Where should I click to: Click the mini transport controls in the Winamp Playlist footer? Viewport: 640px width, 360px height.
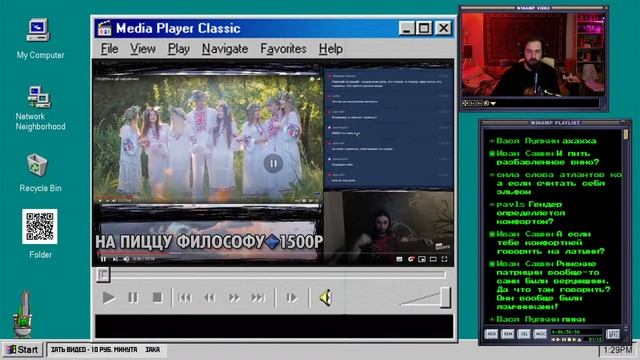(566, 340)
